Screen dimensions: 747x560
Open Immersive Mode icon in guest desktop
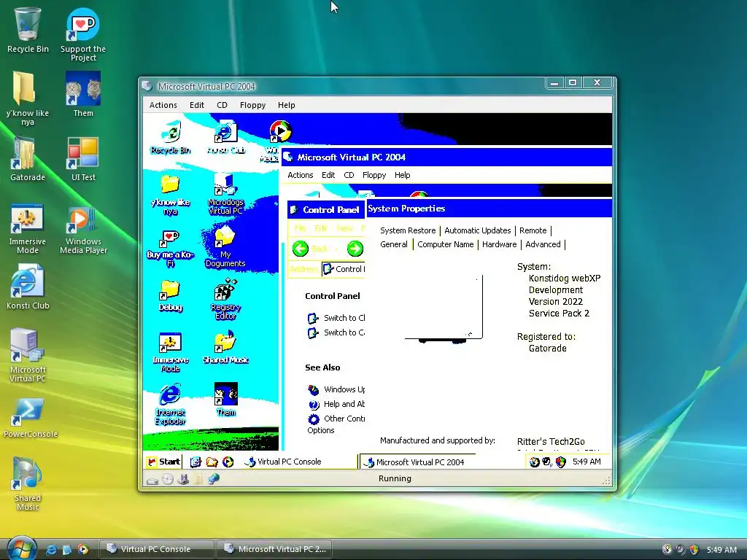[171, 352]
